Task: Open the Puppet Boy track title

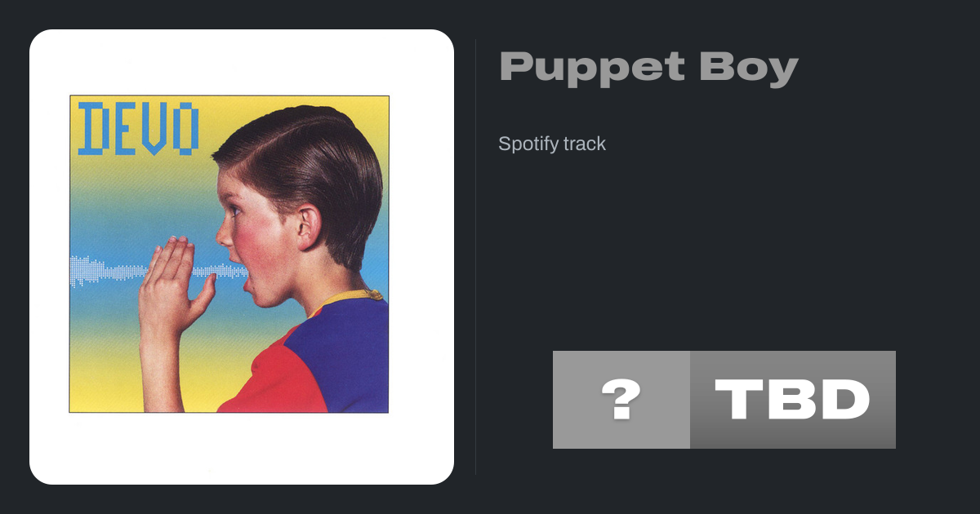Action: 648,68
